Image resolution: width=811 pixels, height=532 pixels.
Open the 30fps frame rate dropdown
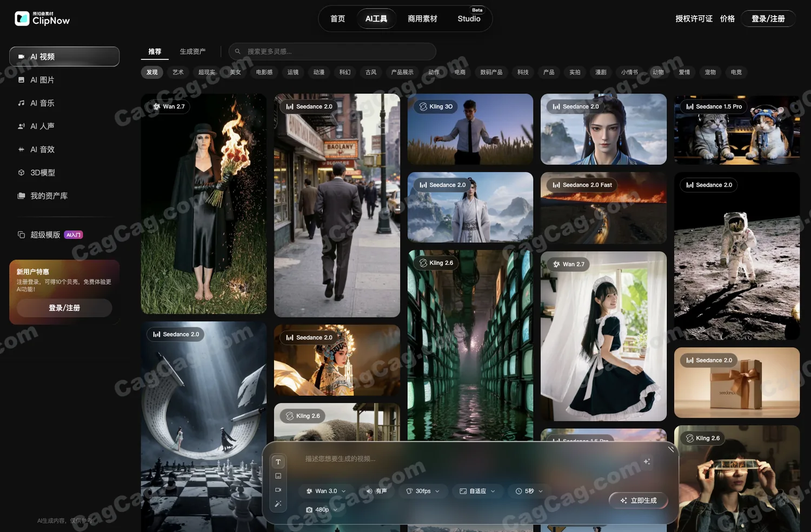point(423,491)
